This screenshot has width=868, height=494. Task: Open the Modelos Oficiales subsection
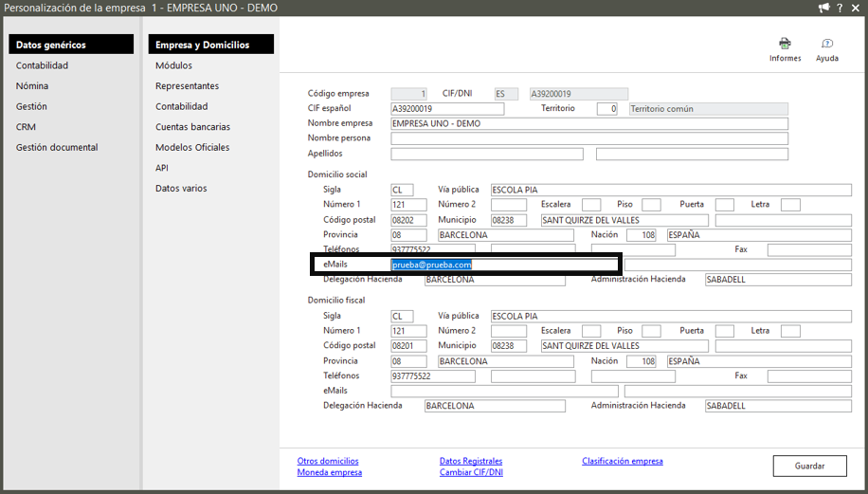click(x=192, y=147)
